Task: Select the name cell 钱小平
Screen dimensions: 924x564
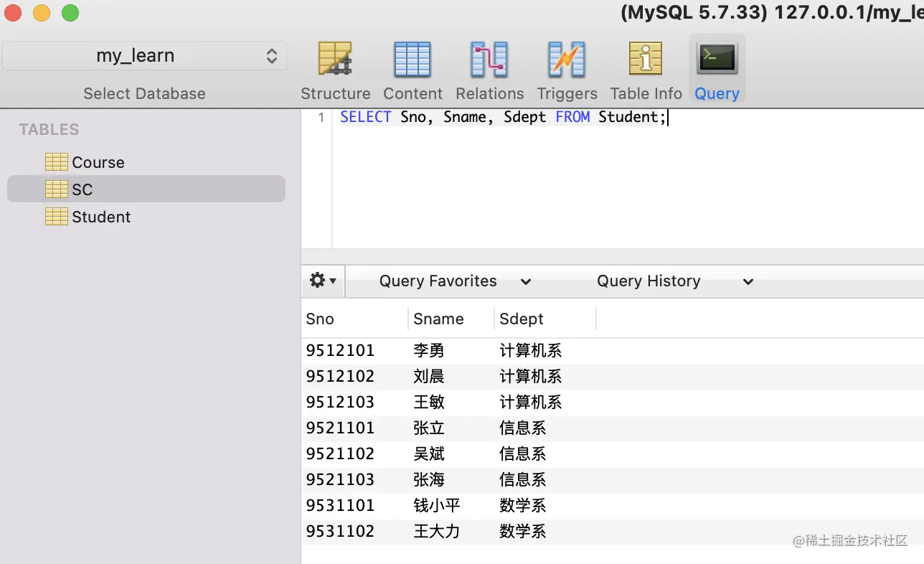Action: coord(437,506)
